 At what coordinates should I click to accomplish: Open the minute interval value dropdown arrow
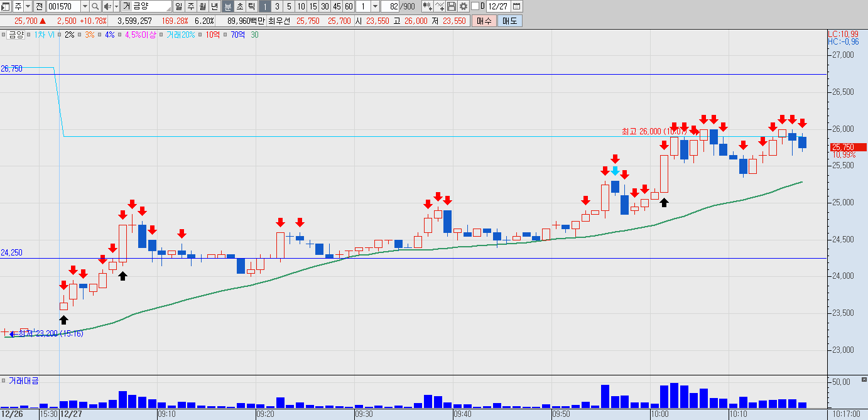375,6
